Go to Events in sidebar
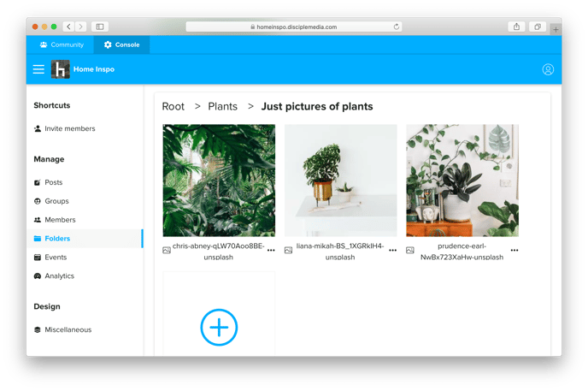The width and height of the screenshot is (588, 391). [x=50, y=258]
